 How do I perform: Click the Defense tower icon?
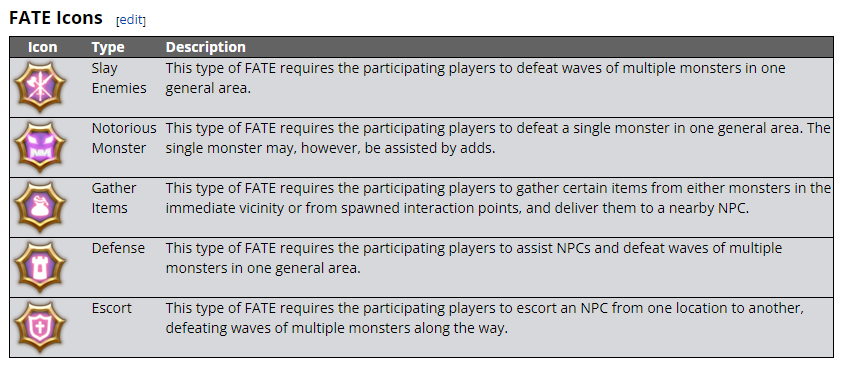click(x=40, y=267)
